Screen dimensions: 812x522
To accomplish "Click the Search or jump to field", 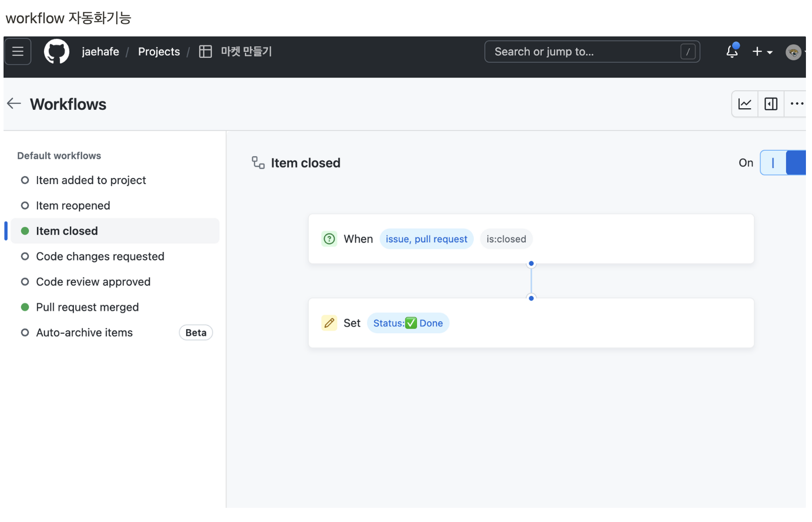I will [x=587, y=52].
